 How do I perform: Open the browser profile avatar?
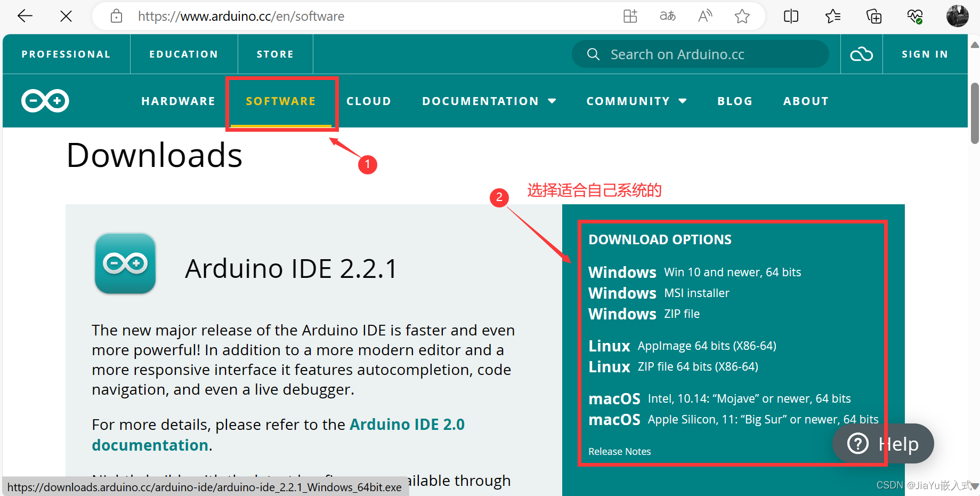coord(957,16)
